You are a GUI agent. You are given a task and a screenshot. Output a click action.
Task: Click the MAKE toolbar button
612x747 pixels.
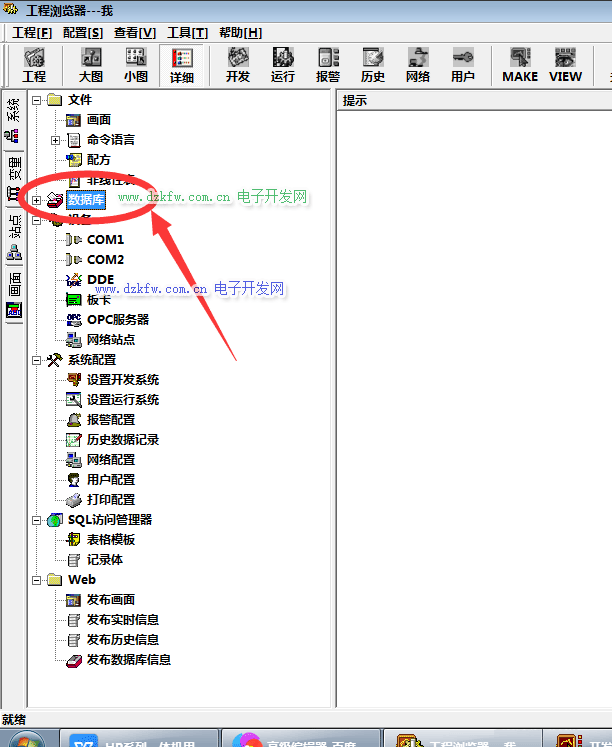pos(520,65)
